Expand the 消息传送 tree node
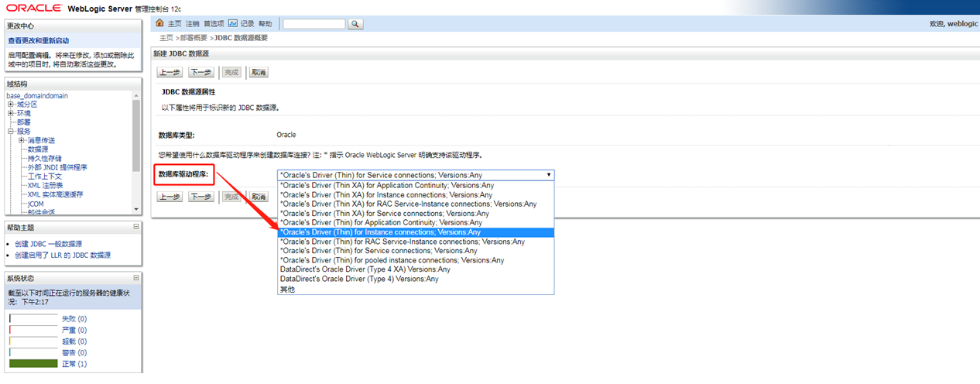The width and height of the screenshot is (980, 384). pyautogui.click(x=22, y=140)
